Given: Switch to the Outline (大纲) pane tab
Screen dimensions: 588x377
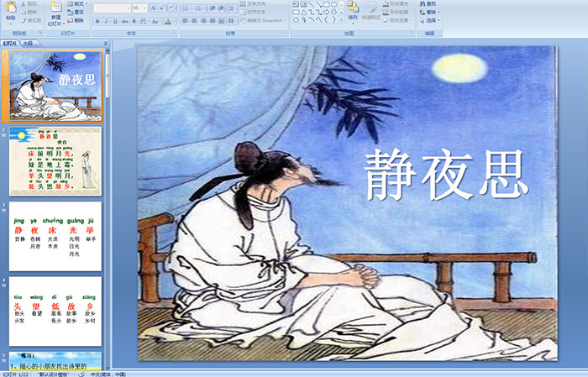Looking at the screenshot, I should coord(28,44).
